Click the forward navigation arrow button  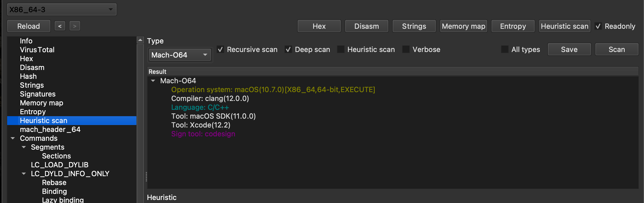75,26
